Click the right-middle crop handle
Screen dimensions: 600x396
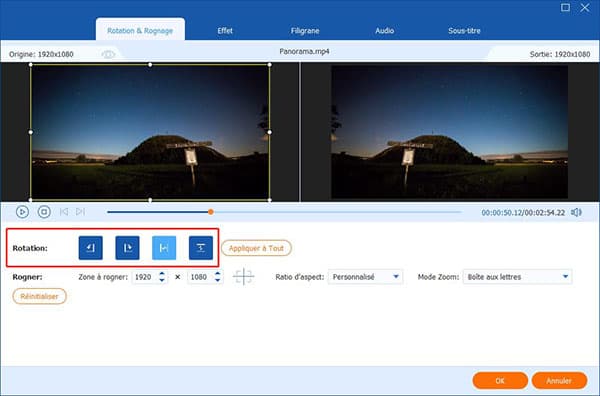(269, 132)
